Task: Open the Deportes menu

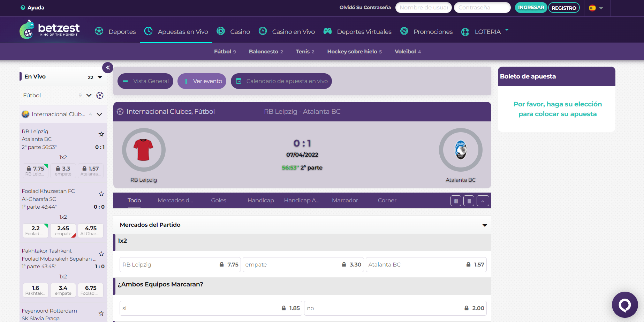Action: [122, 32]
